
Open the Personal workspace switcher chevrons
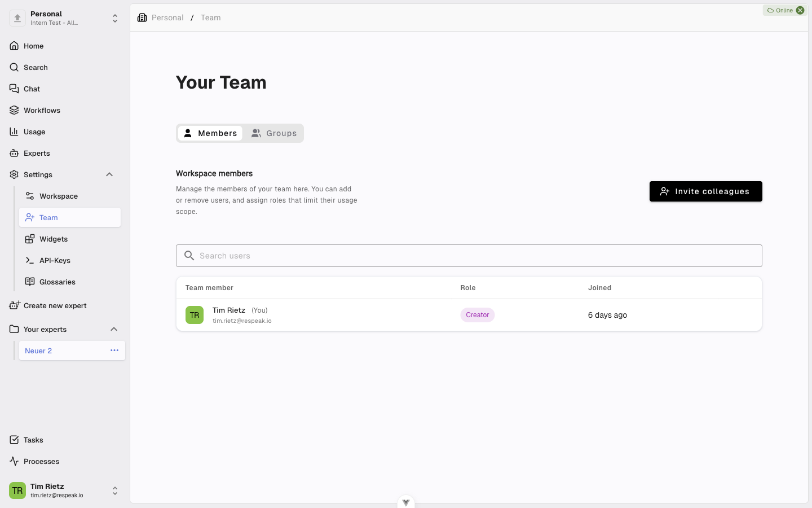pos(115,18)
